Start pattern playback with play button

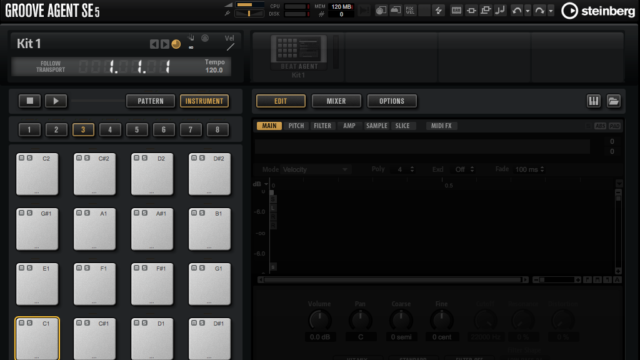pos(56,101)
